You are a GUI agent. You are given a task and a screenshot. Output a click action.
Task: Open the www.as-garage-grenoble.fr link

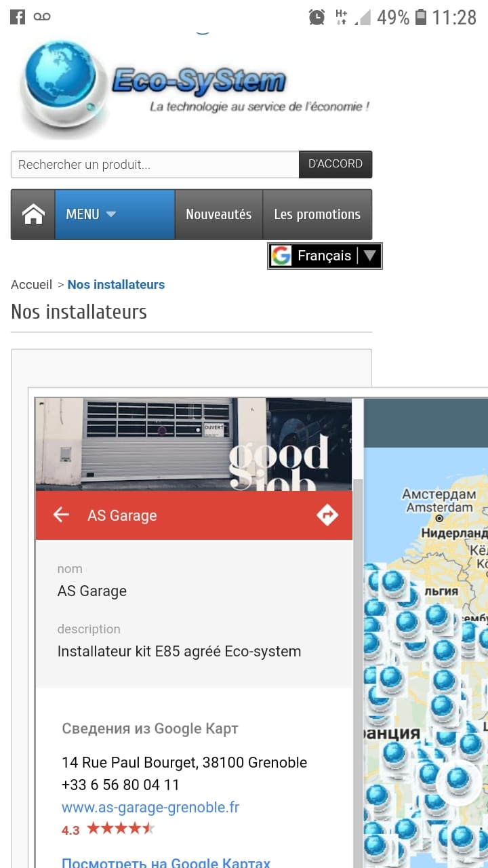click(150, 807)
